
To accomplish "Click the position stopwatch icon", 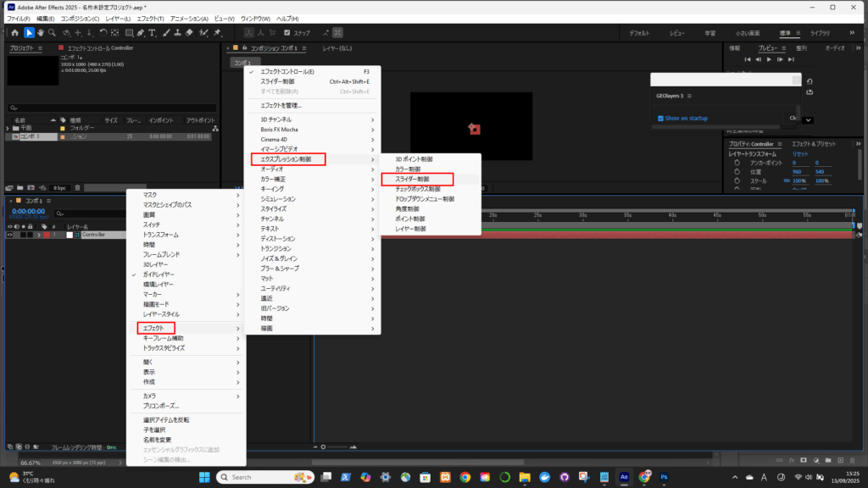I will click(x=735, y=172).
